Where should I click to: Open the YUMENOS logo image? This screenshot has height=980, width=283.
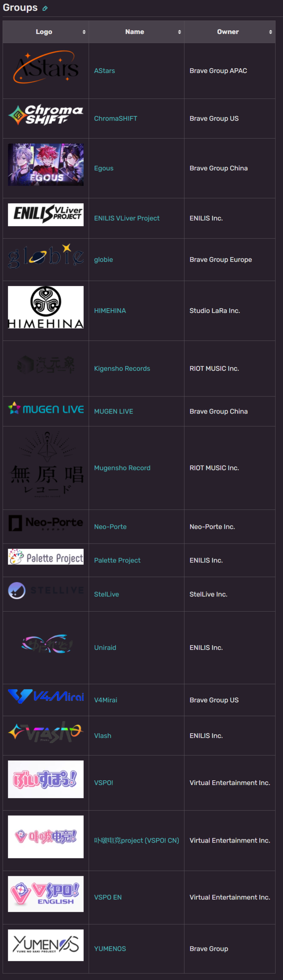pyautogui.click(x=46, y=945)
